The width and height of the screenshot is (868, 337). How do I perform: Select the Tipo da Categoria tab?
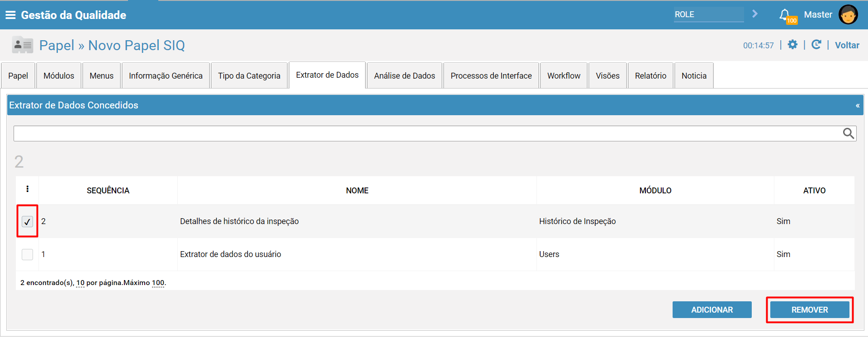point(249,75)
